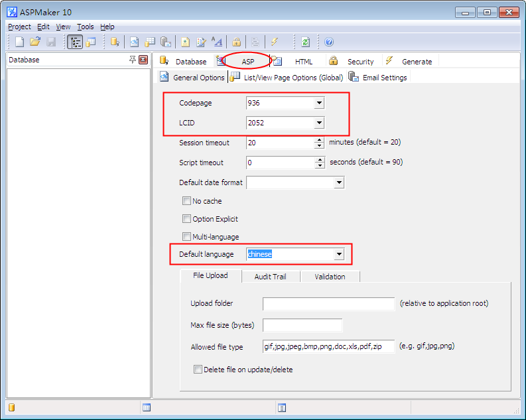This screenshot has height=420, width=526.
Task: Close the Database side panel
Action: coord(143,60)
